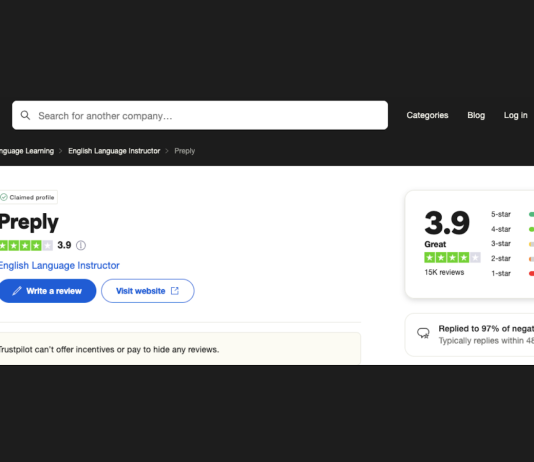Open English Language Instructor breadcrumb

tap(114, 151)
